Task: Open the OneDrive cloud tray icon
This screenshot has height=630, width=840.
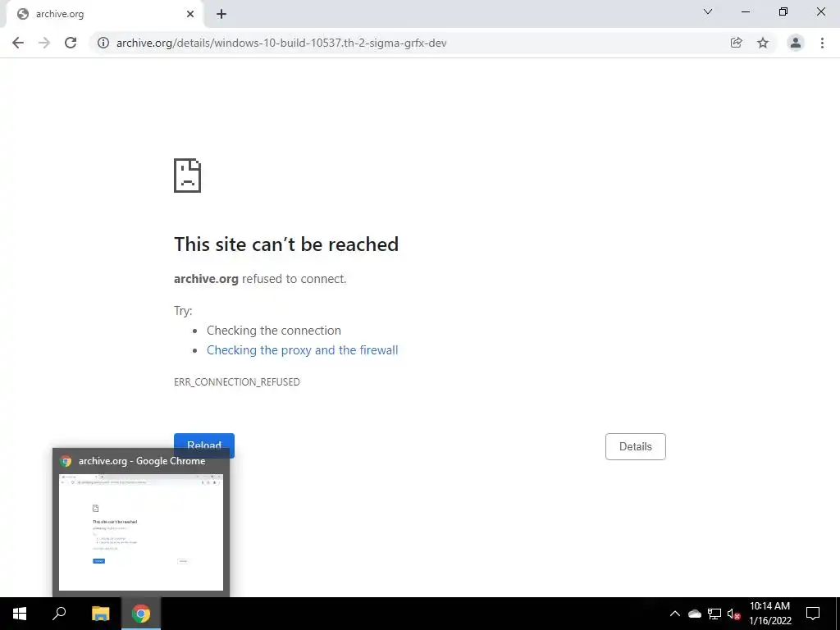Action: point(695,614)
